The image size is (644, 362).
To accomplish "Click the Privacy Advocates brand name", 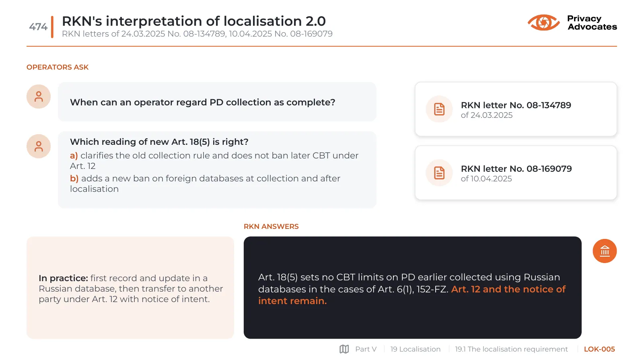I will (592, 23).
